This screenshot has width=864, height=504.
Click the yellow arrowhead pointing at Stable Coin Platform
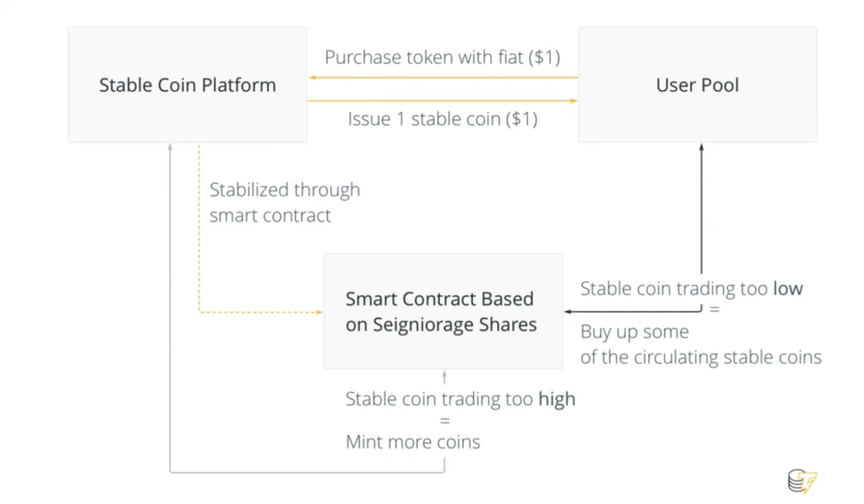[313, 77]
